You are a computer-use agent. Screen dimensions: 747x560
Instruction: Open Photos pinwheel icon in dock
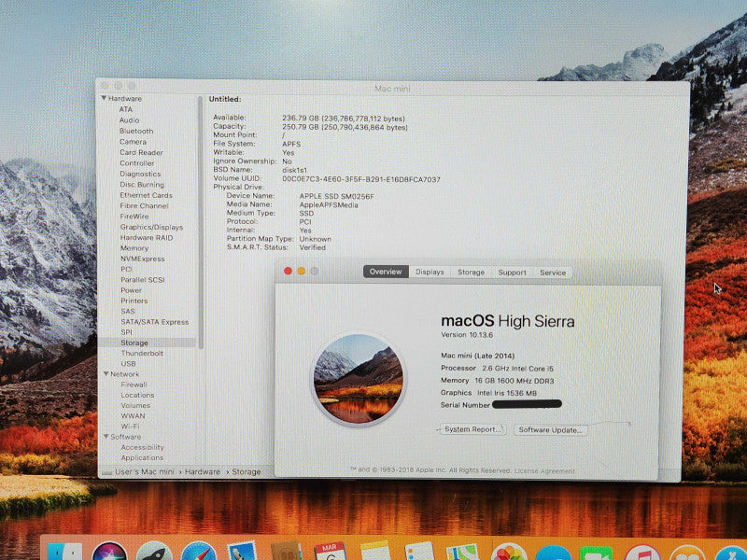coord(509,553)
